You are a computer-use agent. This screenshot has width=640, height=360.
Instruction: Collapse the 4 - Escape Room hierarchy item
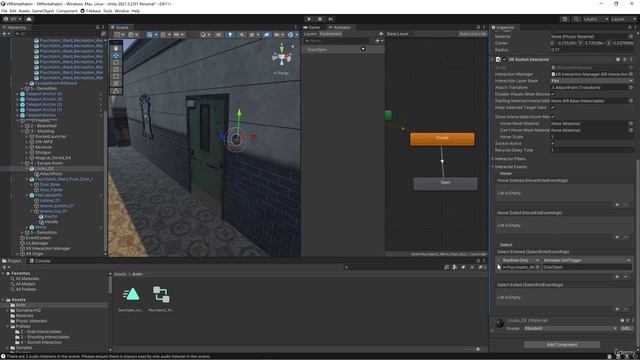pos(23,163)
